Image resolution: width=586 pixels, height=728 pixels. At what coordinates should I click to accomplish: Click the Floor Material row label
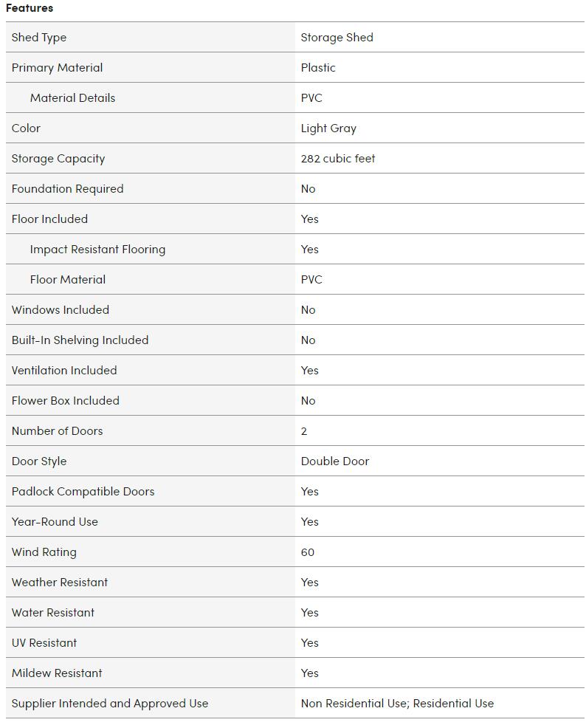click(67, 280)
